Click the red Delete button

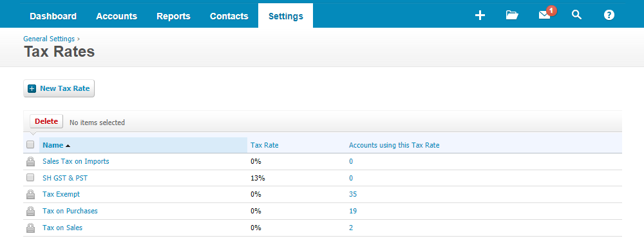[x=46, y=121]
